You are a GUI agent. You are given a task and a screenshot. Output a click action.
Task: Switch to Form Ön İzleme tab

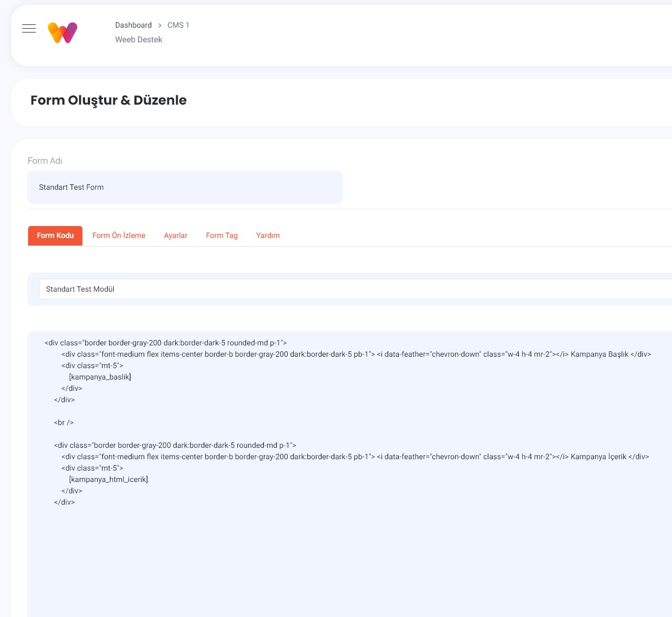(x=119, y=236)
